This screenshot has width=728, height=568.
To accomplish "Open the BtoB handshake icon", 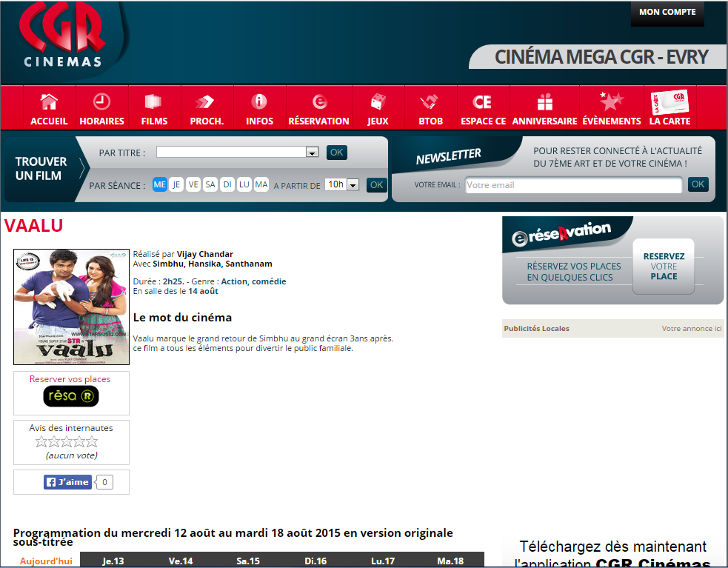I will pos(430,101).
